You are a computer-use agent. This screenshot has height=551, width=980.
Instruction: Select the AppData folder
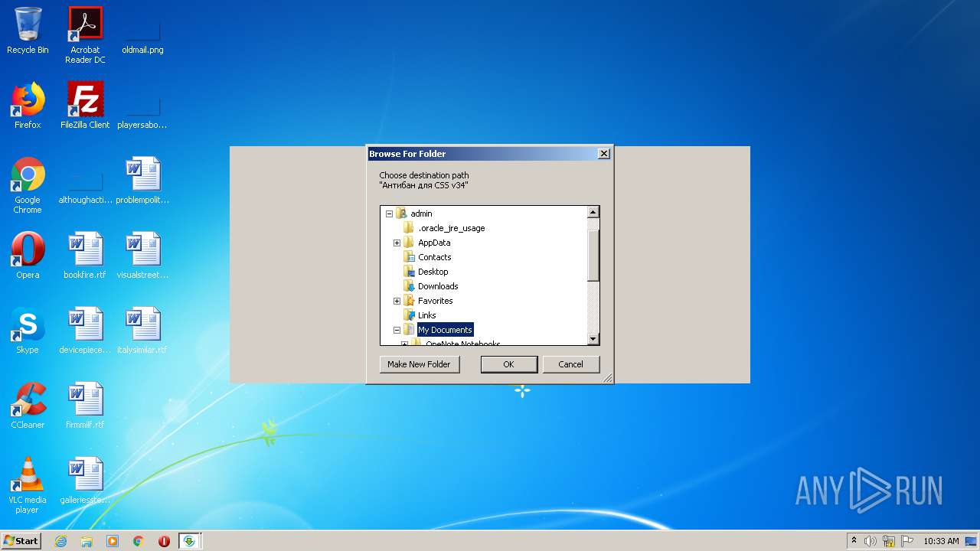coord(434,243)
